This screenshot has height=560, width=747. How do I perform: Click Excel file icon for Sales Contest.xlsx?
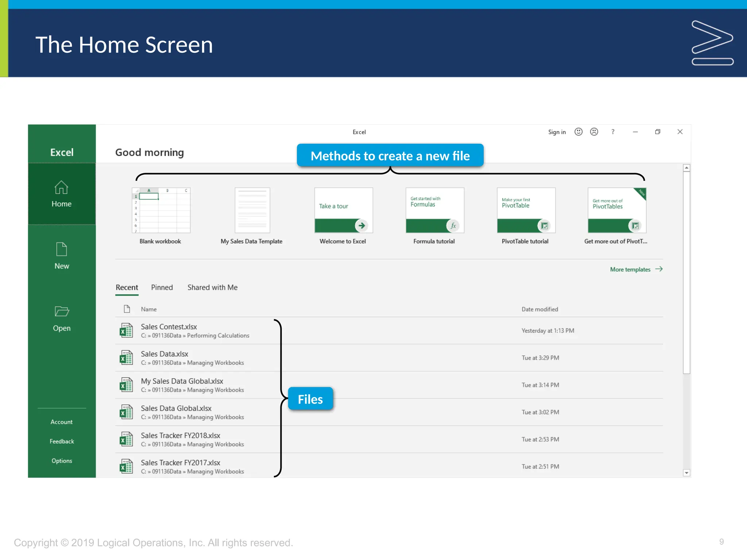pyautogui.click(x=126, y=331)
